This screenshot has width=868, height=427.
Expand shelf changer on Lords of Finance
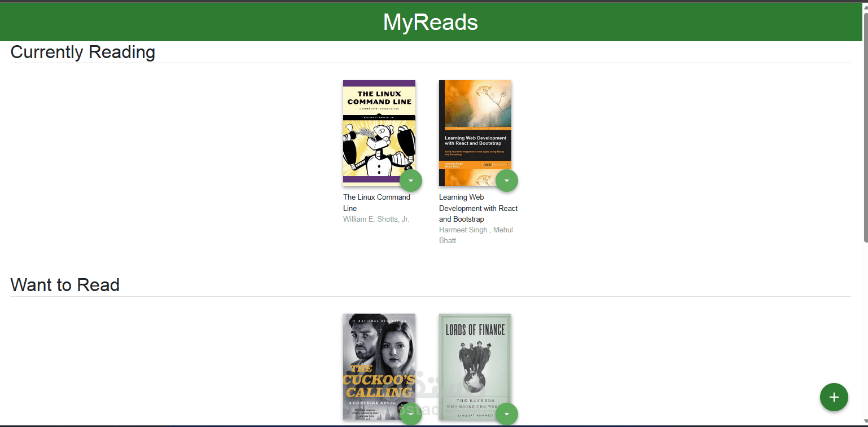point(507,414)
